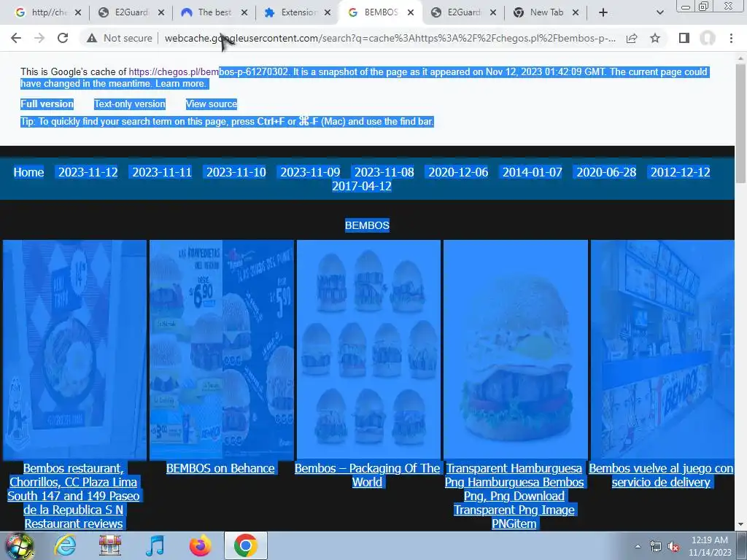The image size is (747, 560).
Task: Go to the Home nav link
Action: coord(28,172)
